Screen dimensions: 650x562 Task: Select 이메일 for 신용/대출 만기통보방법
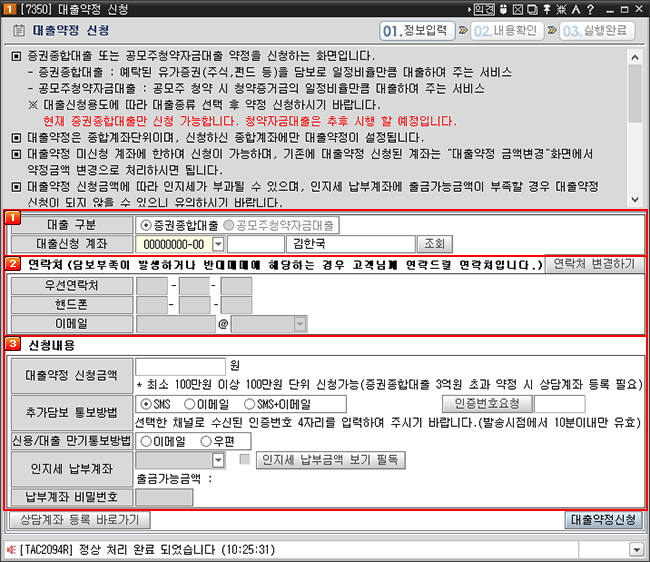pyautogui.click(x=146, y=441)
